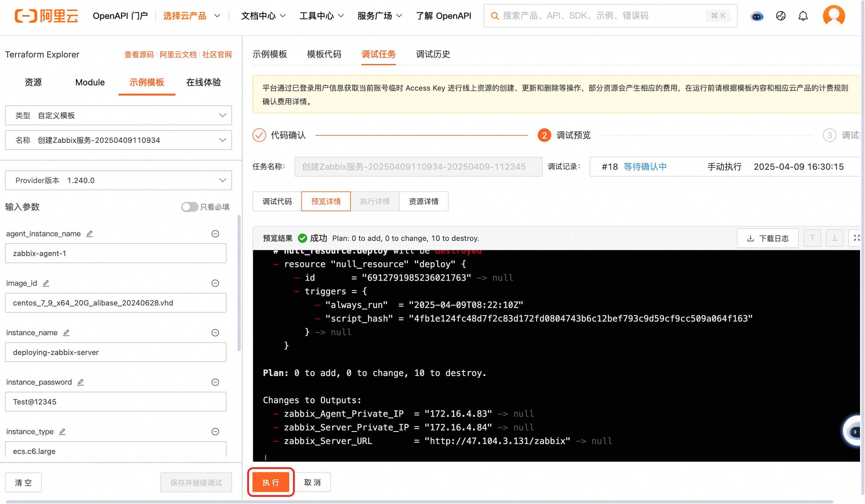Image resolution: width=865 pixels, height=504 pixels.
Task: Open the 阿里云文档 link
Action: point(178,54)
